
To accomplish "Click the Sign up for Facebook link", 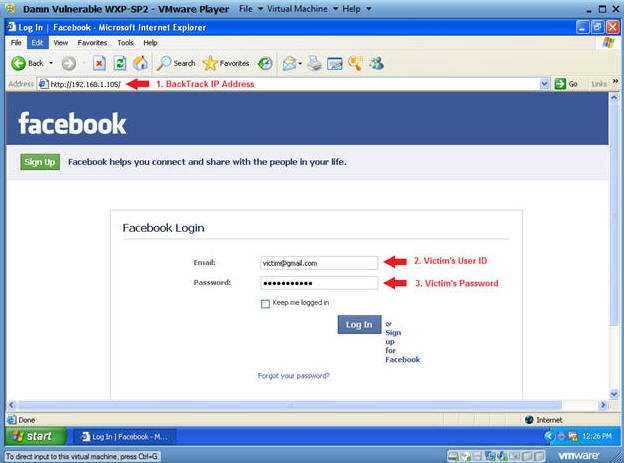I will tap(402, 346).
